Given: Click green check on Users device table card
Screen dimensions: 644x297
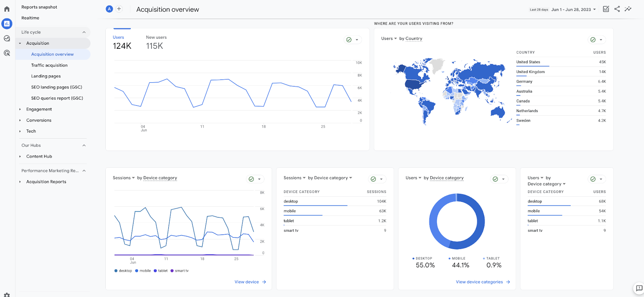Looking at the screenshot, I should point(593,179).
